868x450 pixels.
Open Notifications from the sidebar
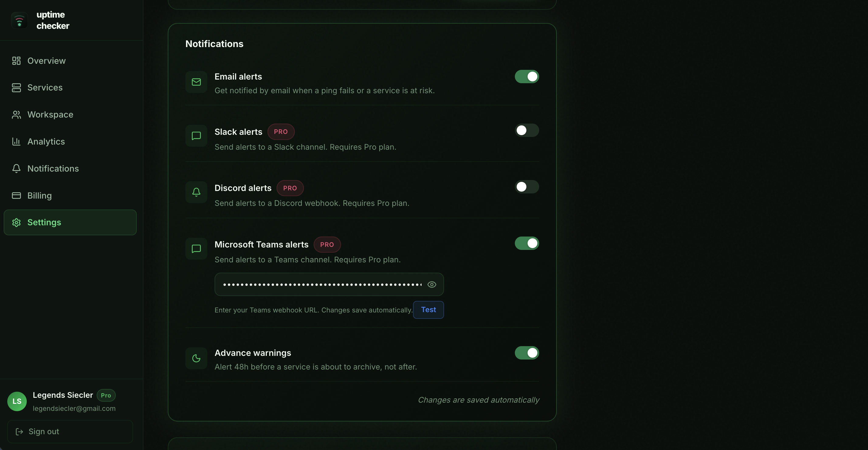click(x=70, y=168)
